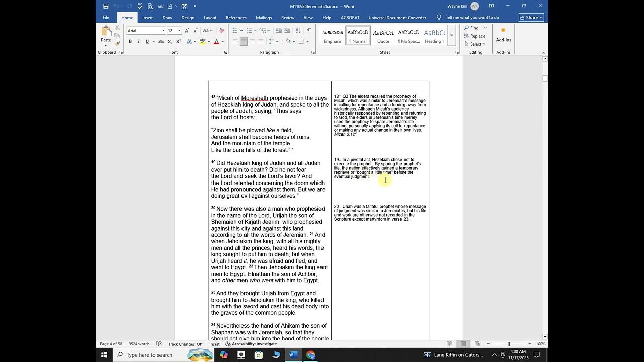Click the zoom slider handle

pyautogui.click(x=509, y=344)
